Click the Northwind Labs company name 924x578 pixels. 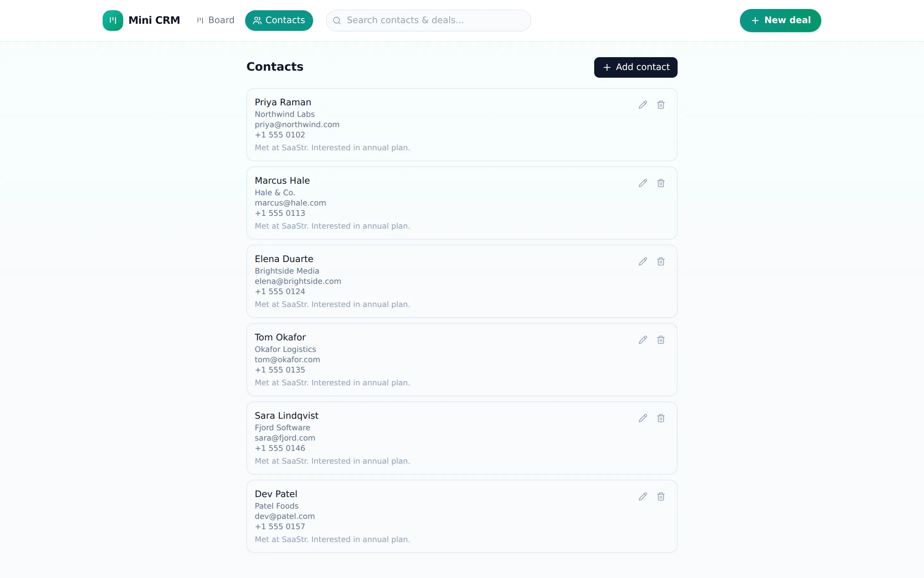click(x=285, y=114)
